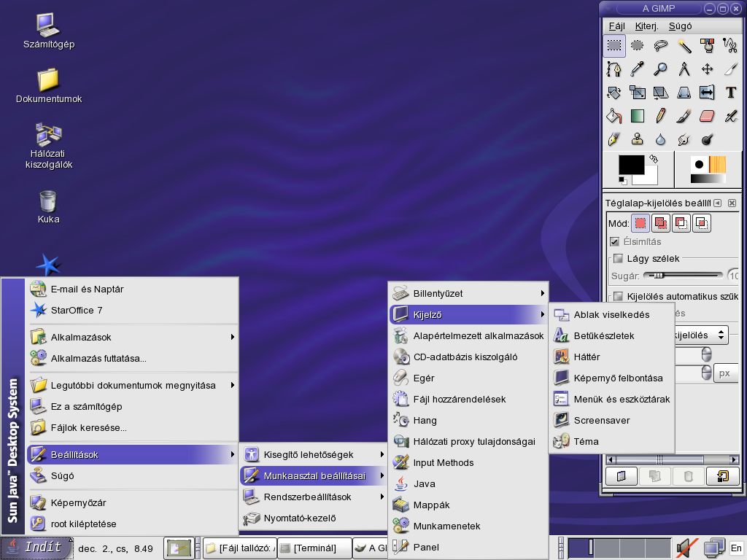Adjust the Sugár radius slider
Image resolution: width=747 pixels, height=560 pixels.
(683, 275)
